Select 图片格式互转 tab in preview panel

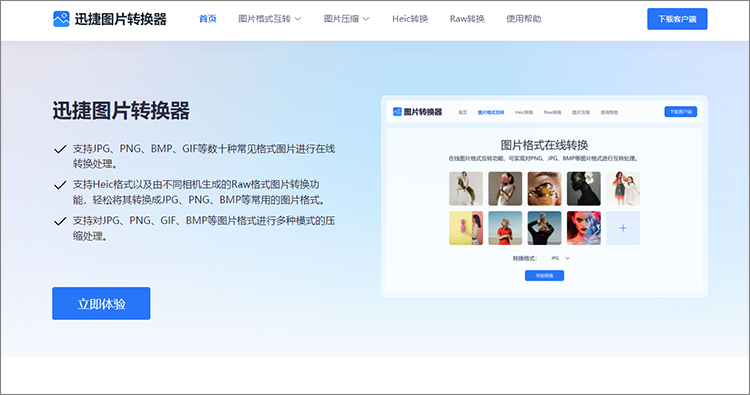point(491,112)
